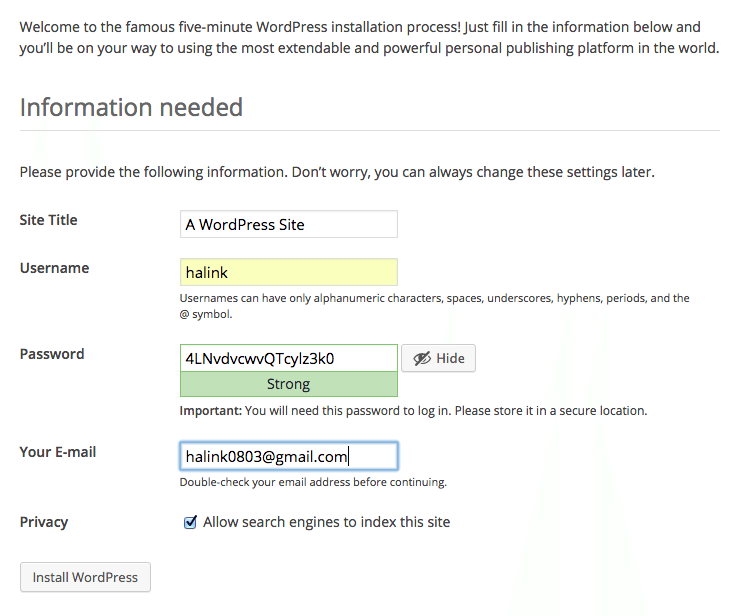The width and height of the screenshot is (739, 616).
Task: Uncheck Allow search engines to index
Action: [x=190, y=522]
